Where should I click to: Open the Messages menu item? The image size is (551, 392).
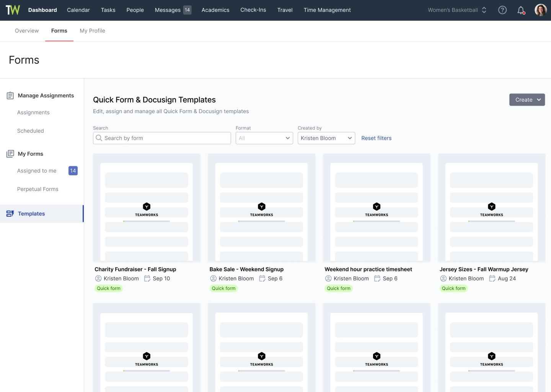[x=168, y=10]
